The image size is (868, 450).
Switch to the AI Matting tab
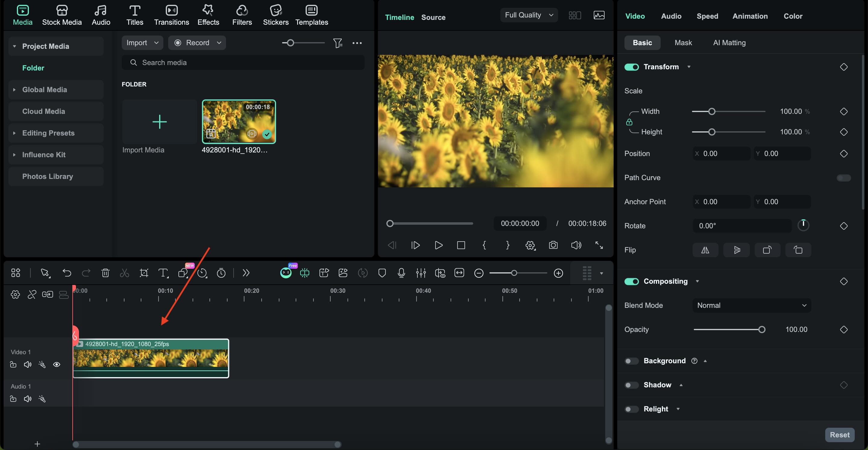[x=729, y=42]
